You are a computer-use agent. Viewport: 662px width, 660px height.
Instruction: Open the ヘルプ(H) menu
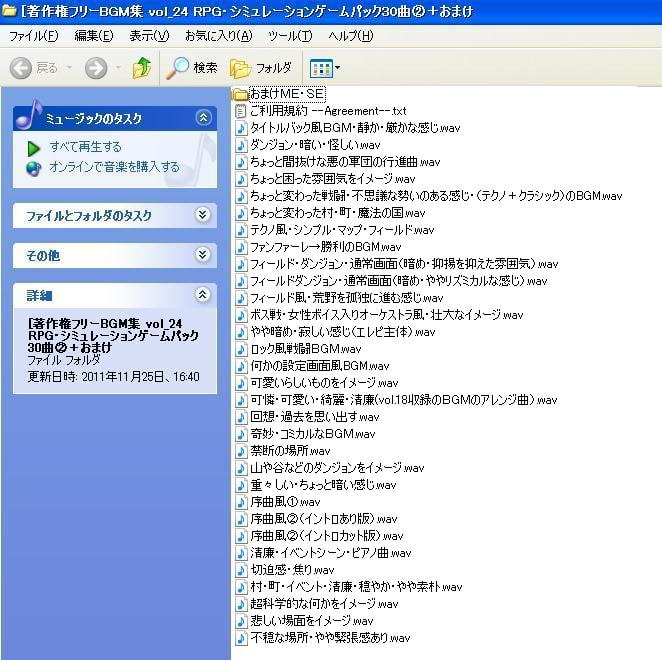pos(351,36)
